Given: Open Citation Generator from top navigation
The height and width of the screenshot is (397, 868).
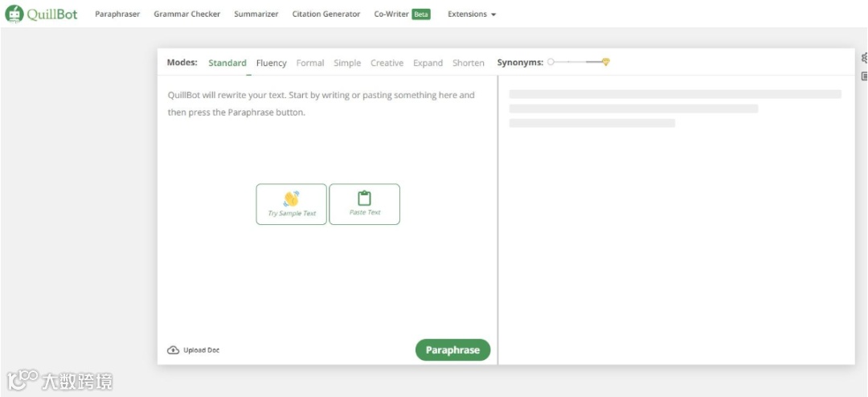Looking at the screenshot, I should point(326,14).
